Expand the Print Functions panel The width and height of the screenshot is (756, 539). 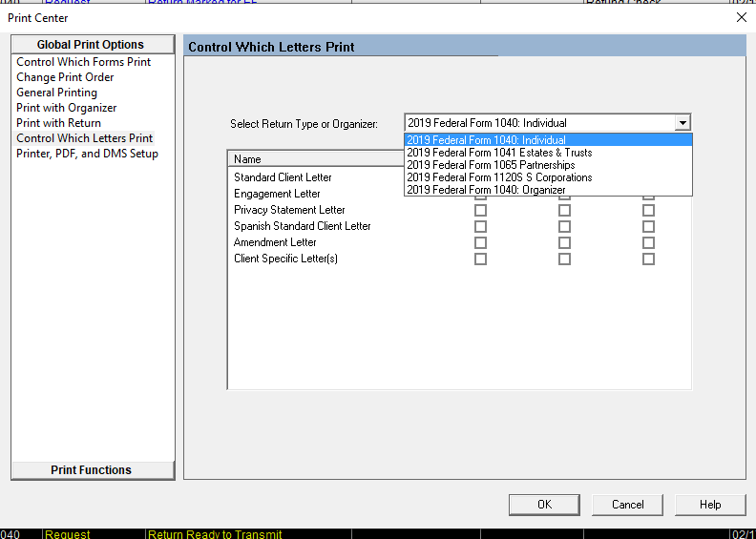click(92, 470)
